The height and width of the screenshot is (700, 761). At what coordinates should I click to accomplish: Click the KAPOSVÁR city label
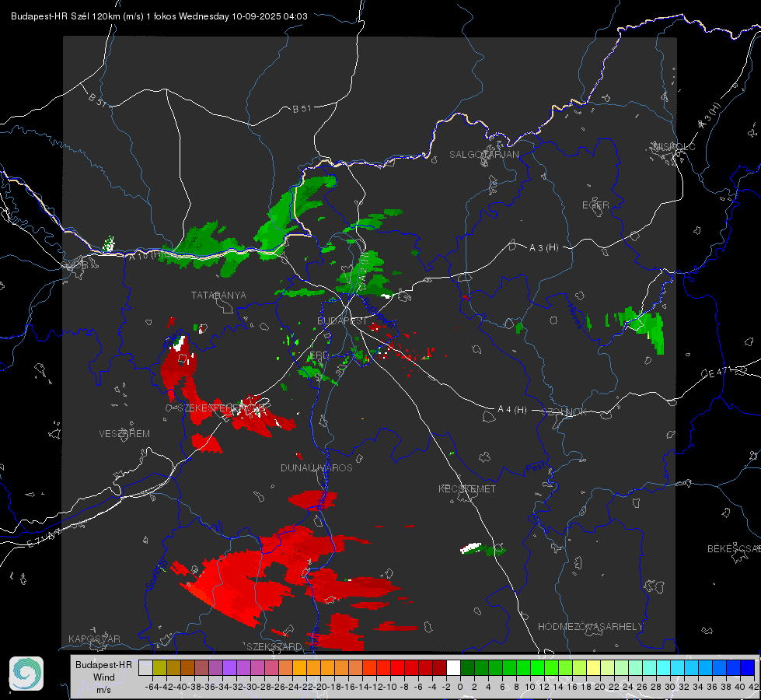94,639
